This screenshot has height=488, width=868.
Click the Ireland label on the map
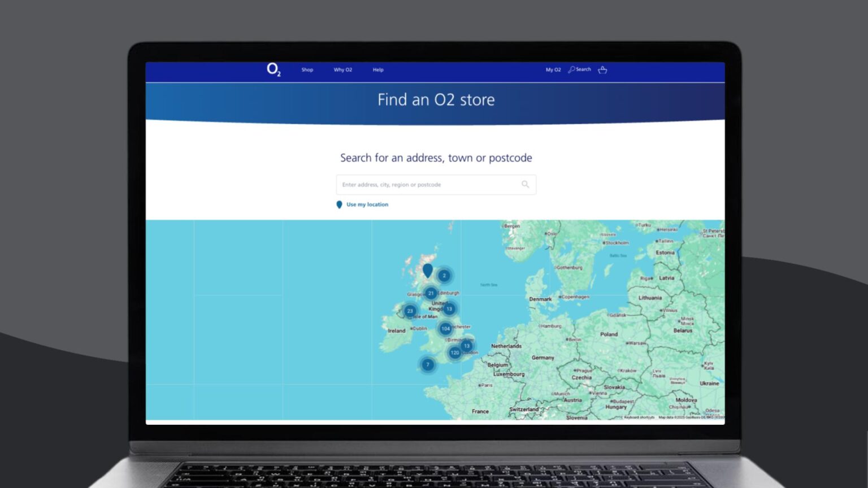tap(397, 331)
